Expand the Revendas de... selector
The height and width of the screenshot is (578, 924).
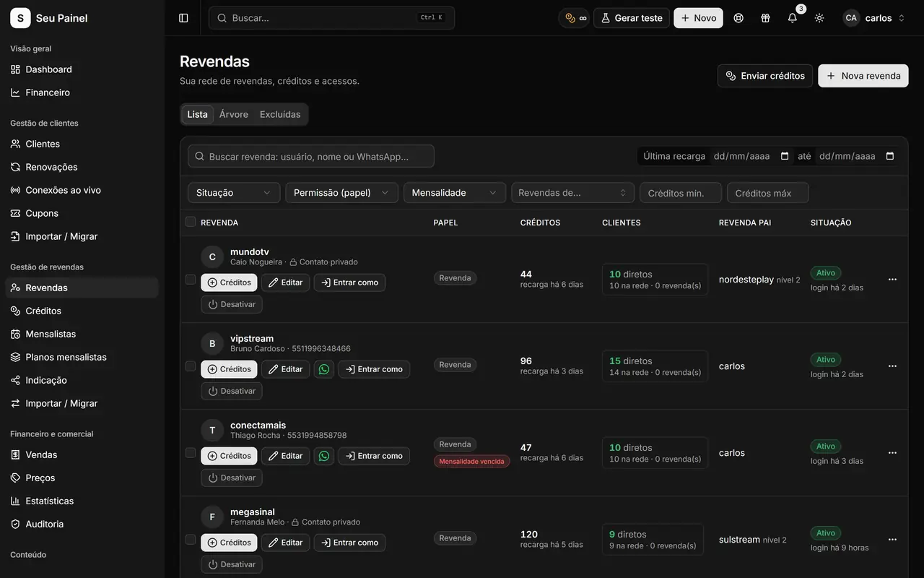click(x=572, y=193)
